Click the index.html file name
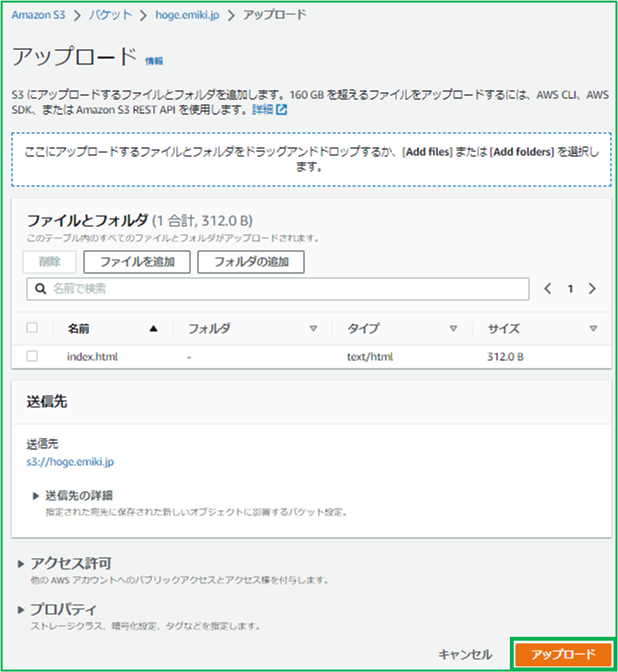 tap(92, 357)
